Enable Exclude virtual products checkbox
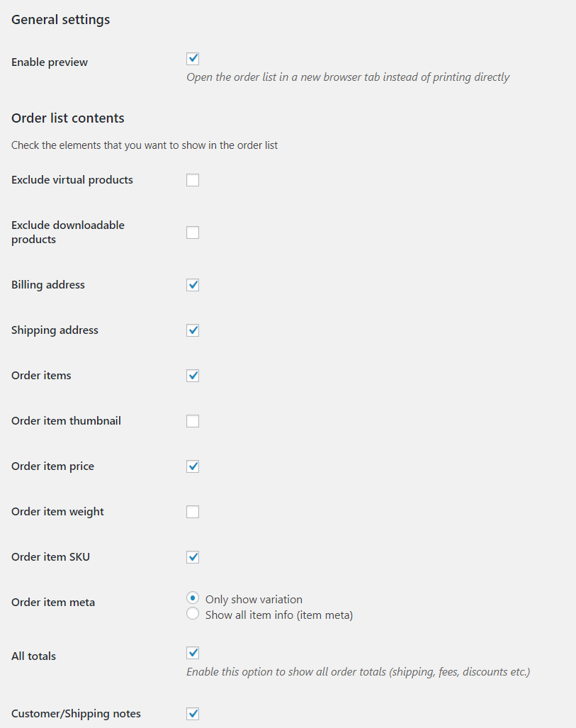 click(x=193, y=180)
